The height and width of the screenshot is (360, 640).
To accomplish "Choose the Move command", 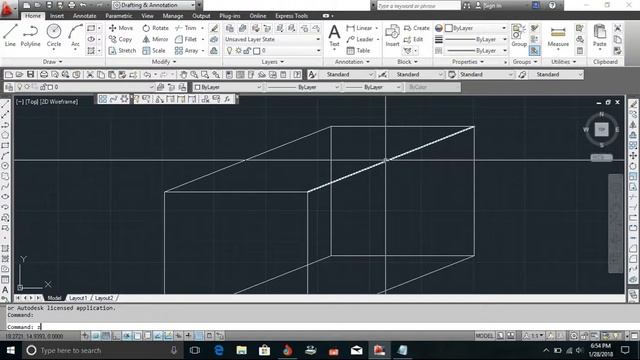I will [x=121, y=28].
